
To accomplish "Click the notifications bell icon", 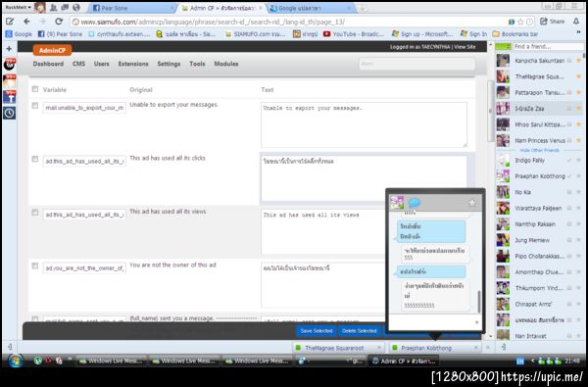I will (x=576, y=22).
